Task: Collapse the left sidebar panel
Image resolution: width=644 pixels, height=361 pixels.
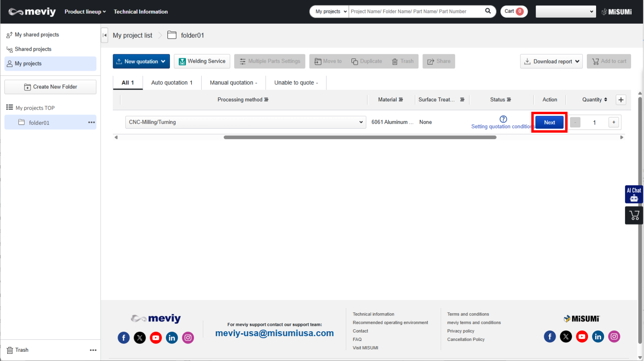Action: [105, 35]
